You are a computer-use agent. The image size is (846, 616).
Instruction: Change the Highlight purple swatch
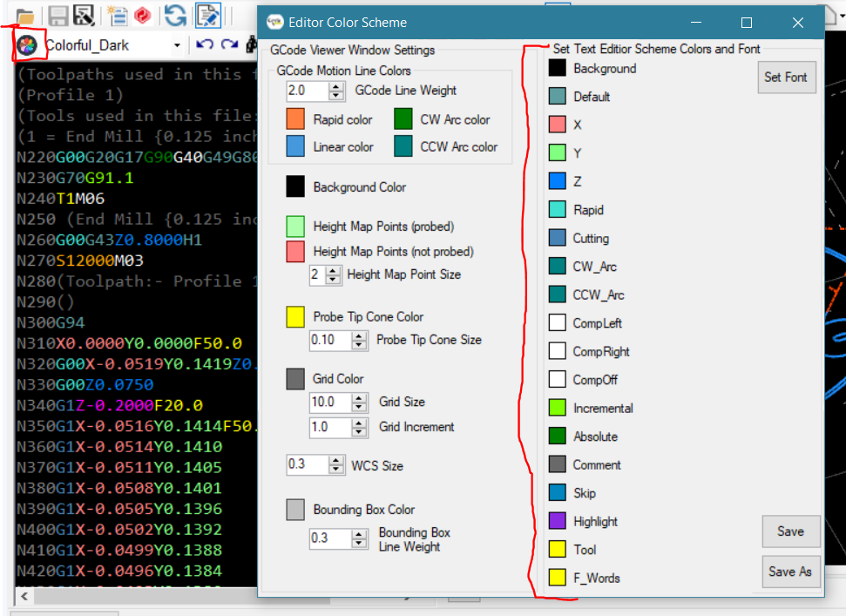(x=558, y=520)
